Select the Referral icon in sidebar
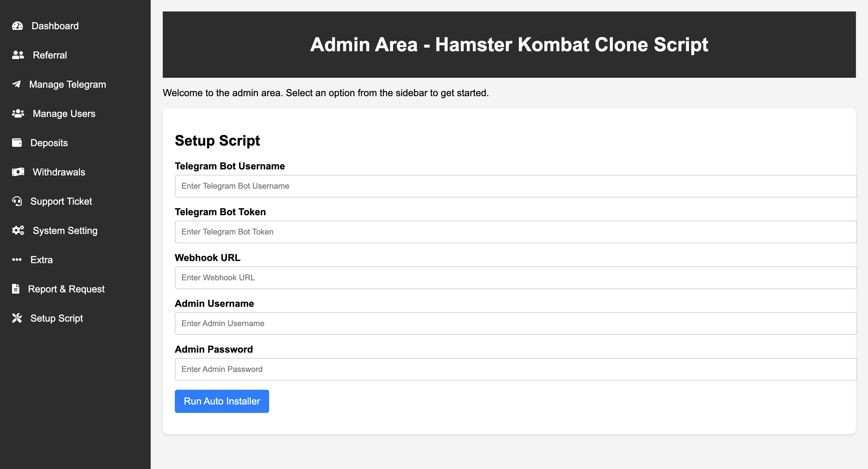This screenshot has width=868, height=469. pos(17,55)
